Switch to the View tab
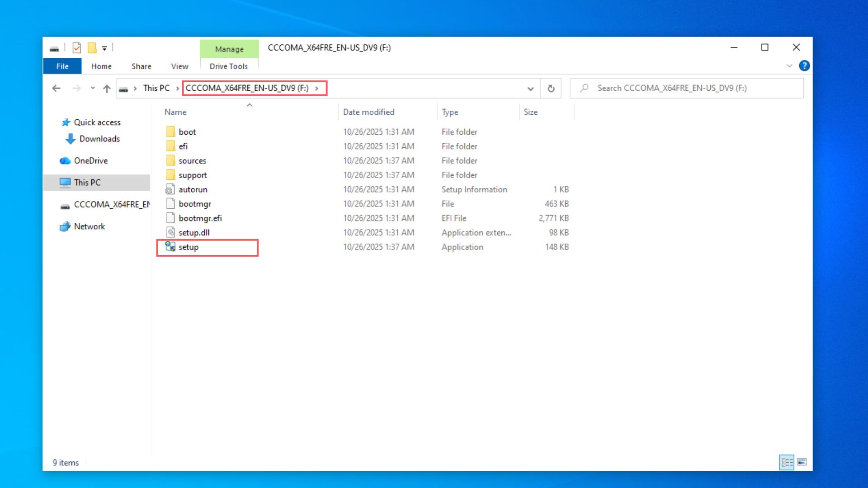The height and width of the screenshot is (488, 868). 179,66
